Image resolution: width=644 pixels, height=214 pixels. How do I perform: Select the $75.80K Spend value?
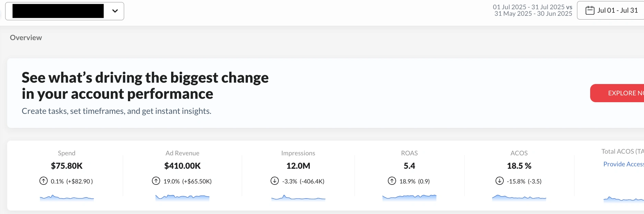67,166
